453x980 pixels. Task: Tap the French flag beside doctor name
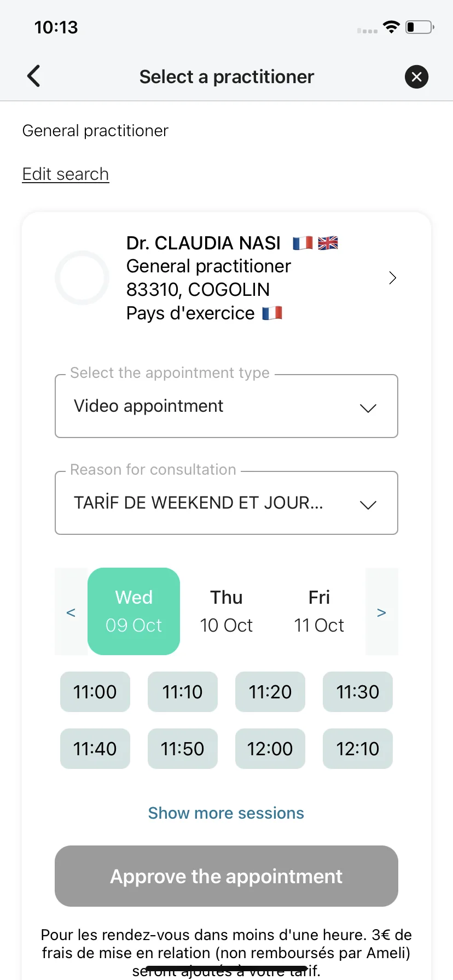click(x=303, y=243)
